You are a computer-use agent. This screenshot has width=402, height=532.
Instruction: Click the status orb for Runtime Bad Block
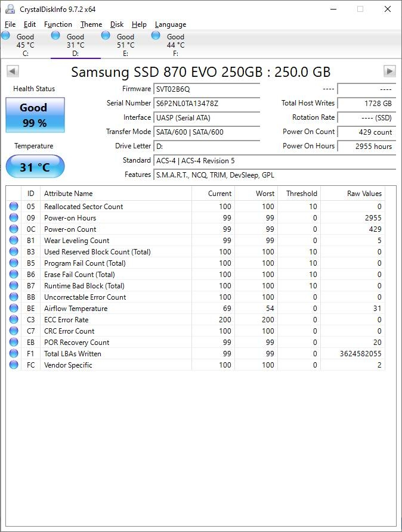tap(14, 285)
